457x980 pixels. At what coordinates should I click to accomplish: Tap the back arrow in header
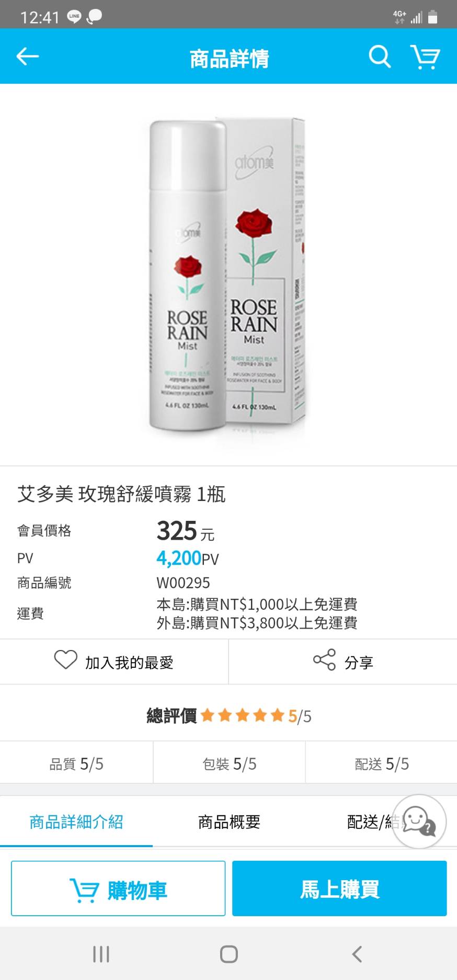click(28, 56)
